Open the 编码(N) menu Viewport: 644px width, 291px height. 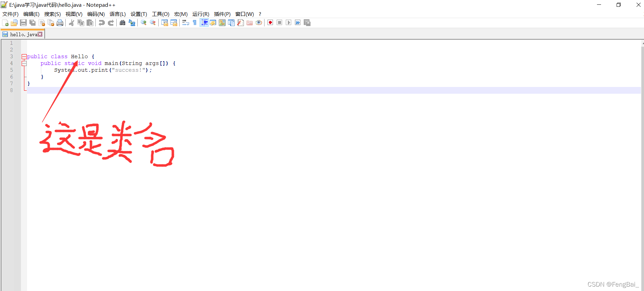(96, 14)
